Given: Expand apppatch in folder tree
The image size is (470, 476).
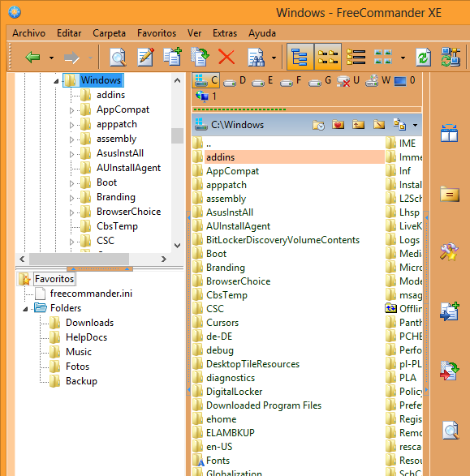Looking at the screenshot, I should 71,125.
